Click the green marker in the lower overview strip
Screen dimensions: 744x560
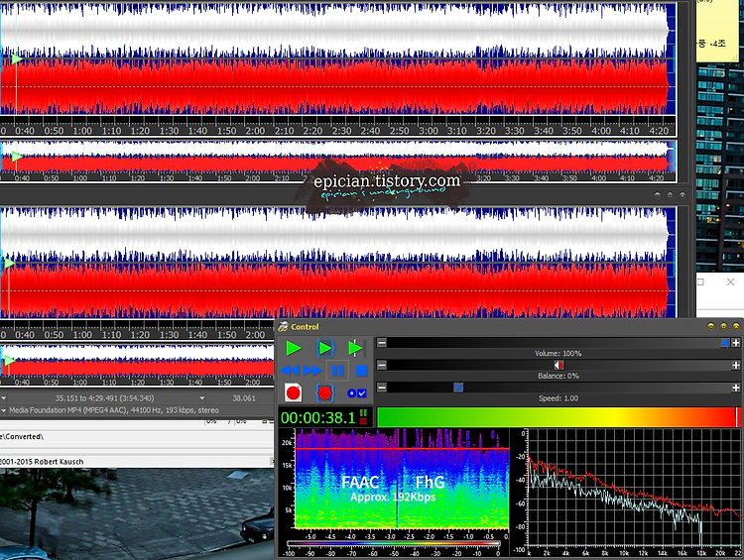10,361
